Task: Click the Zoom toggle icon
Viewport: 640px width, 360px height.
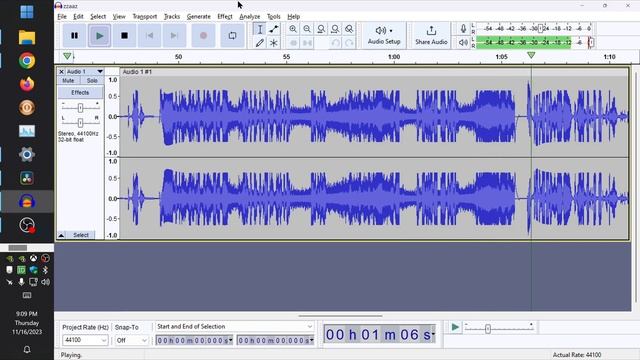Action: (349, 29)
